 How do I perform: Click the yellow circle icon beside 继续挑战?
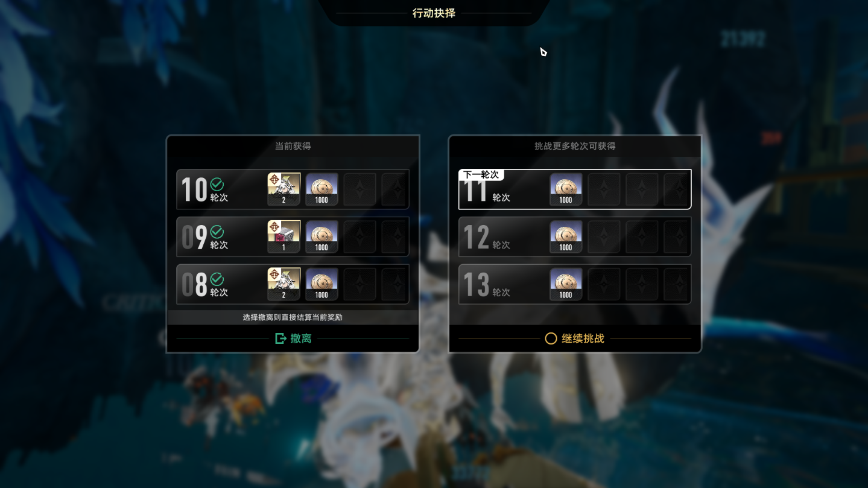(551, 338)
